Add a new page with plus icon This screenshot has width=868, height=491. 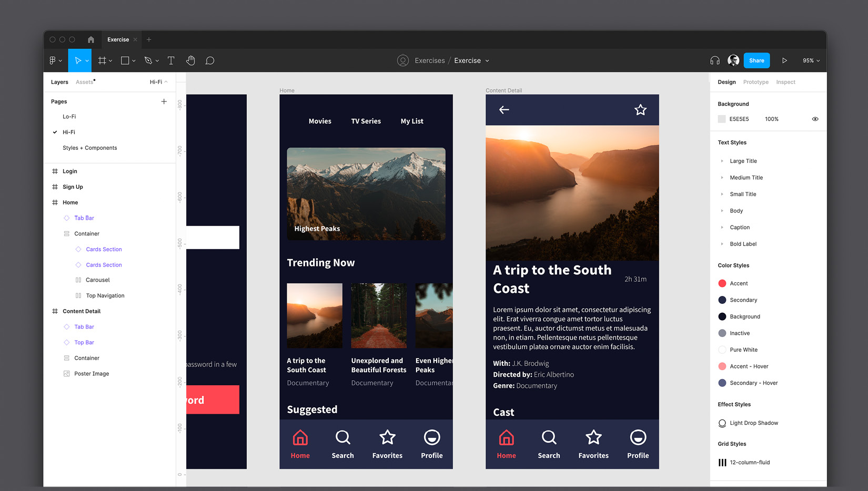(164, 101)
